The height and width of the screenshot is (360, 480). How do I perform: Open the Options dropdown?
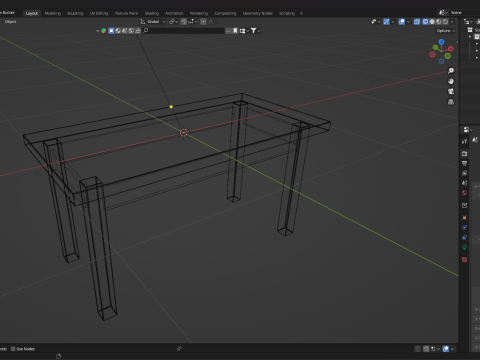(446, 31)
